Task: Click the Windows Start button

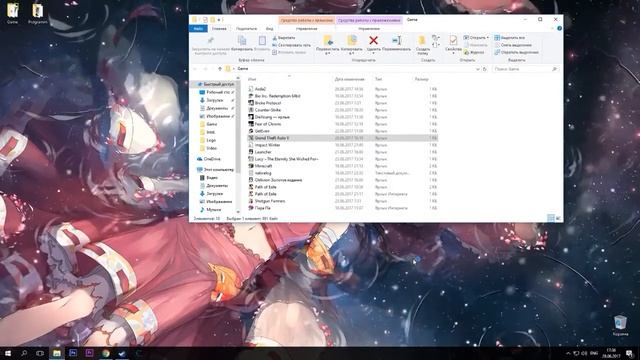Action: tap(8, 353)
